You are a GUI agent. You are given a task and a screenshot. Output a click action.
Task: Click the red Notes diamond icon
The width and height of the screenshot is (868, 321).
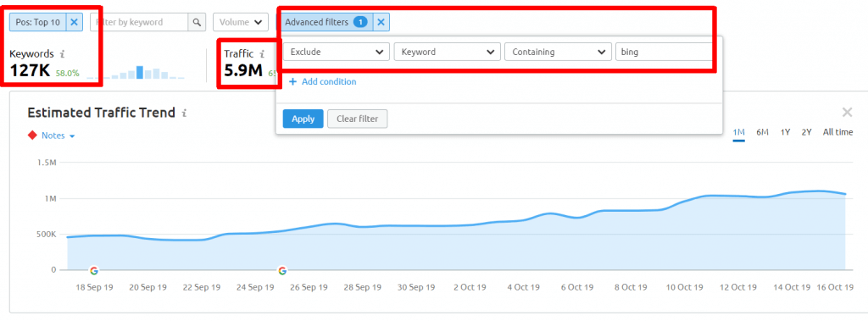click(32, 136)
